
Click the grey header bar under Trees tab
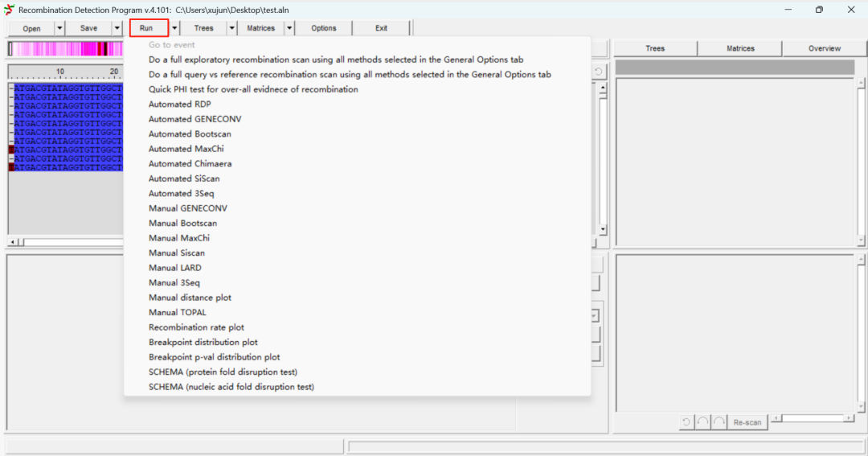(x=735, y=67)
